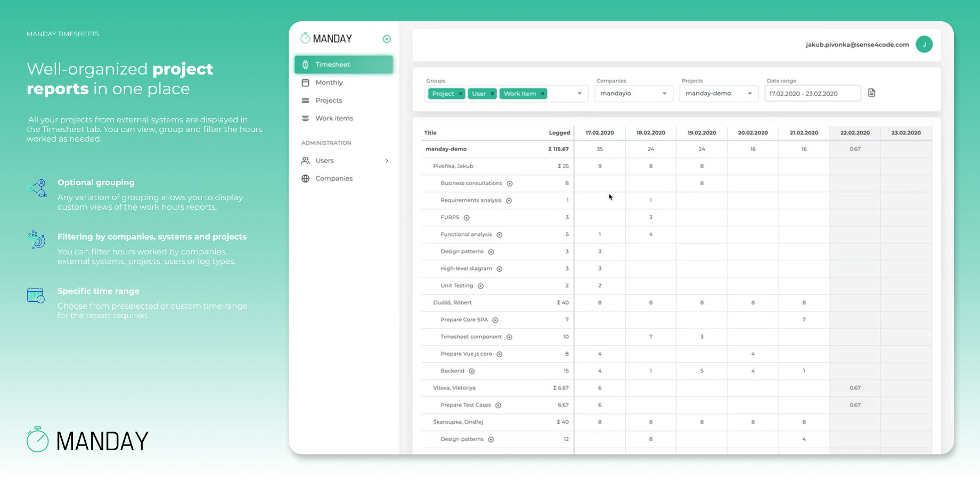Open Work items section
The height and width of the screenshot is (479, 980).
click(x=334, y=118)
